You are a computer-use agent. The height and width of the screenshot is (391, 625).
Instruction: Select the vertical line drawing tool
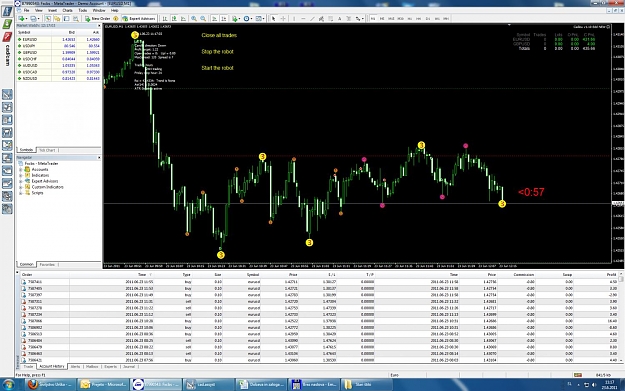click(x=294, y=18)
